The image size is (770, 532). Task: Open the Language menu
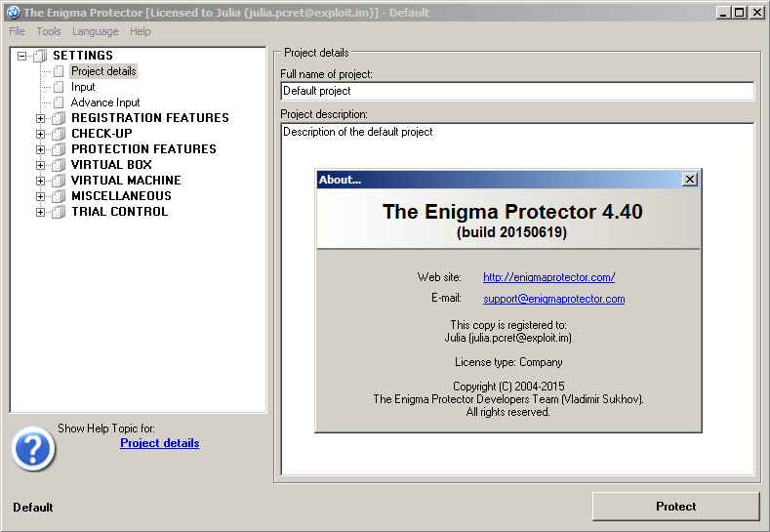click(96, 31)
